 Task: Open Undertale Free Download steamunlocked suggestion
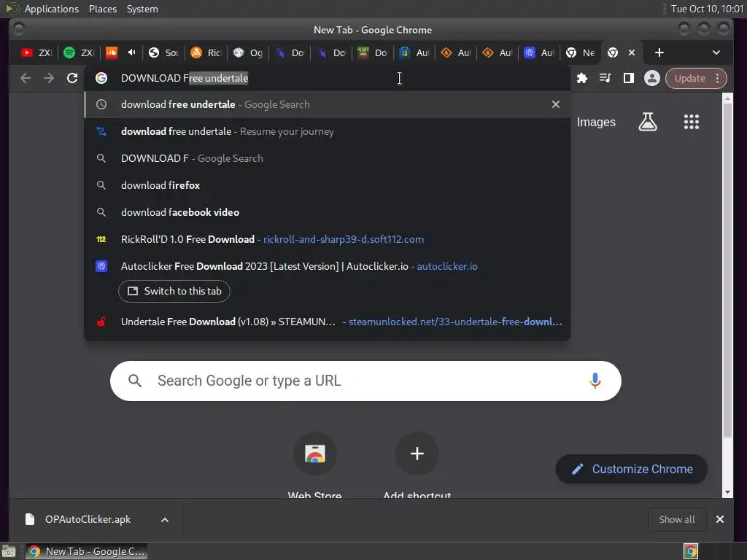pos(327,322)
